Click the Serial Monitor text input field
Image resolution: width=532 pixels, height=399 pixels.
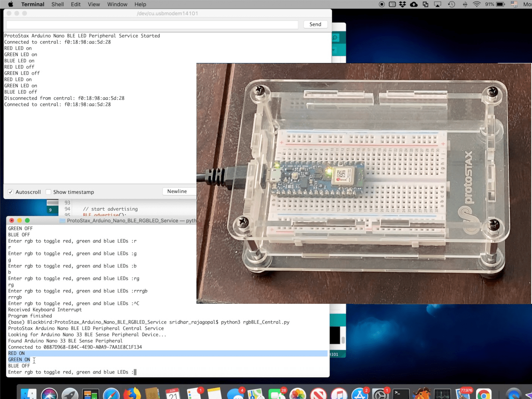click(152, 24)
